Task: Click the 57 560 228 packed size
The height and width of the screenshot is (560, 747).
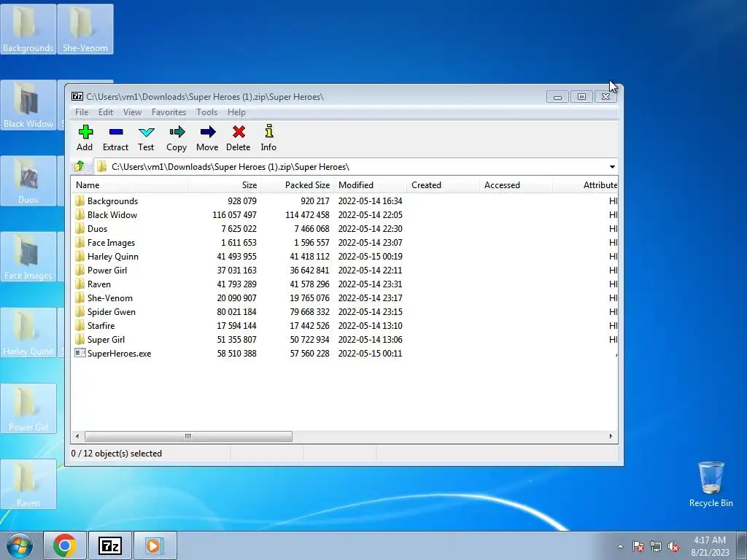Action: tap(309, 354)
